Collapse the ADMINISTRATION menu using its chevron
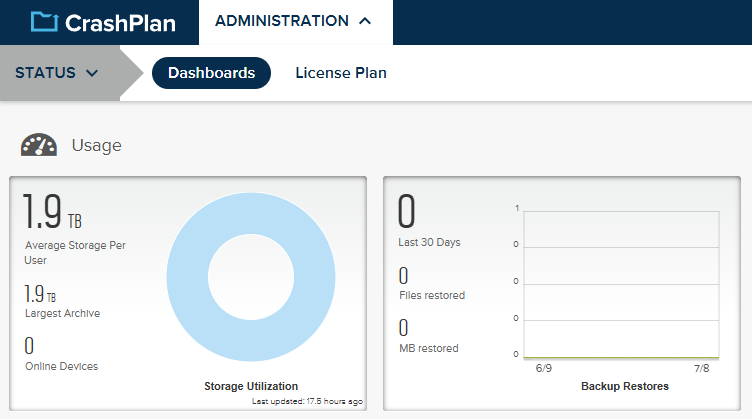The width and height of the screenshot is (752, 419). point(364,21)
